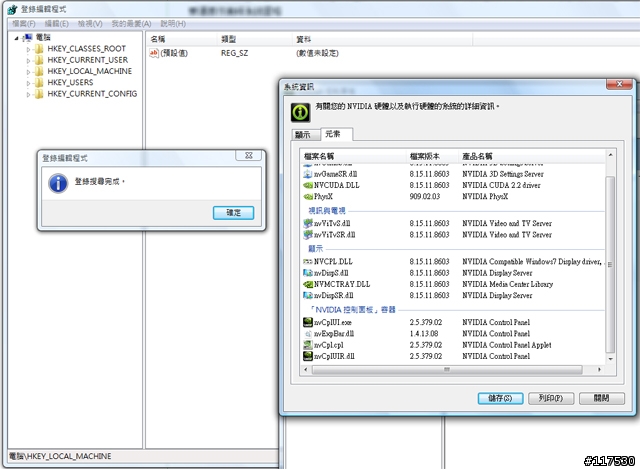Click the nvCplUIR.dll file icon

coord(308,356)
